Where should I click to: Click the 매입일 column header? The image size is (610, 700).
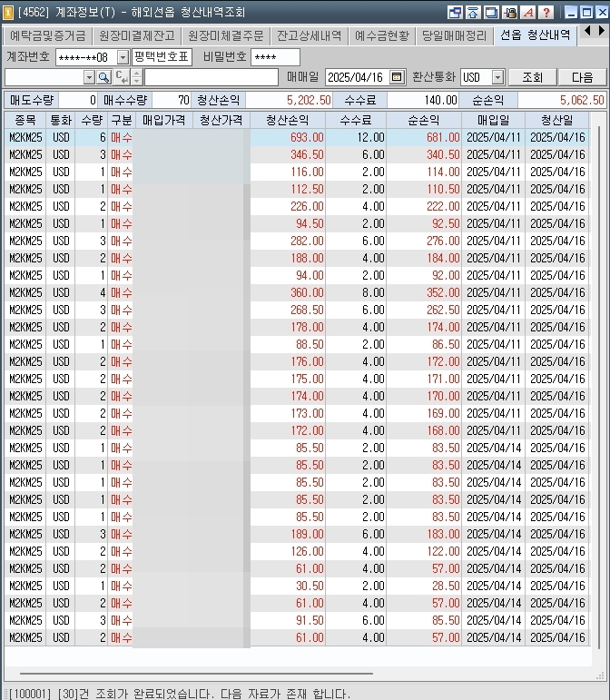pos(494,120)
